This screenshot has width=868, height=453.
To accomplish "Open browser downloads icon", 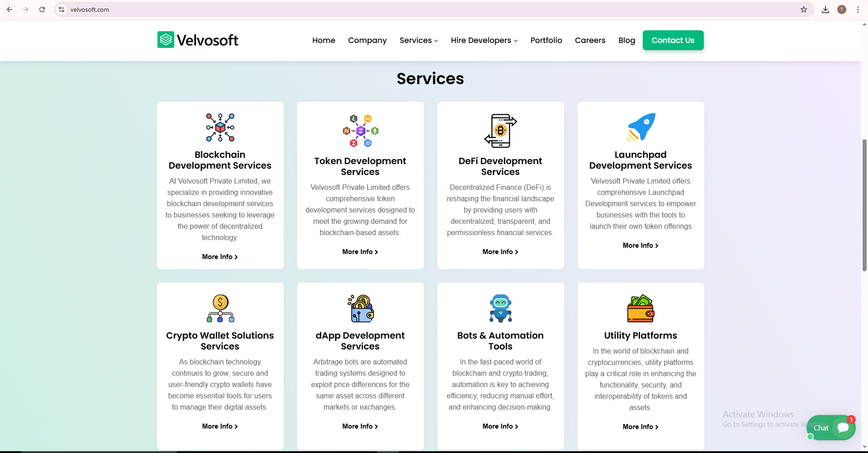I will [x=825, y=9].
